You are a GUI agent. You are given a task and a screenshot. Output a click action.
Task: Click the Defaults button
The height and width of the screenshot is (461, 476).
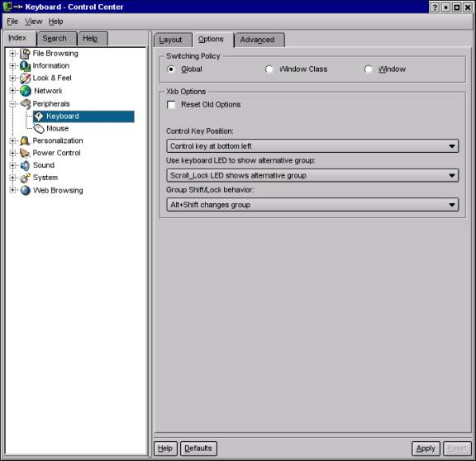198,449
